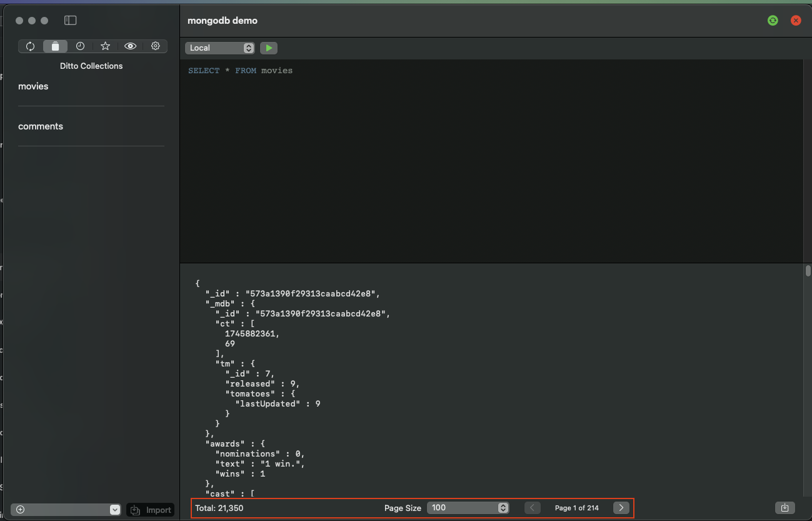The width and height of the screenshot is (812, 521).
Task: Open the sync subscriptions tab icon
Action: click(x=30, y=46)
